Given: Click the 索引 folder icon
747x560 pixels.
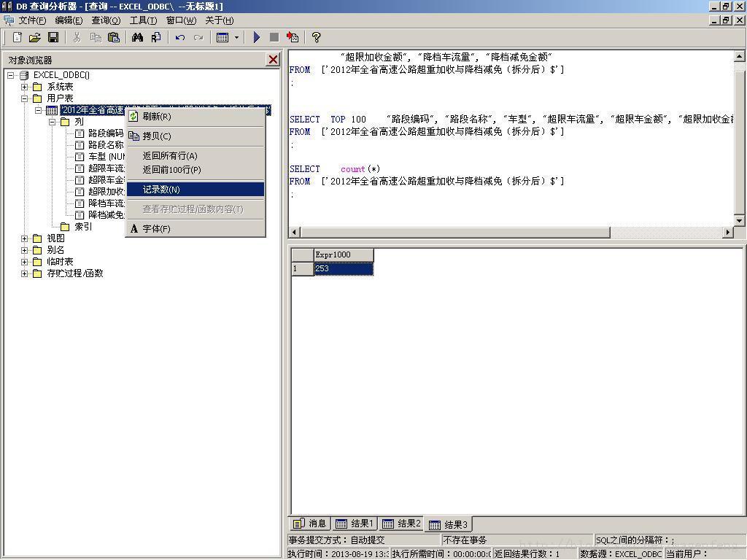Looking at the screenshot, I should [65, 227].
